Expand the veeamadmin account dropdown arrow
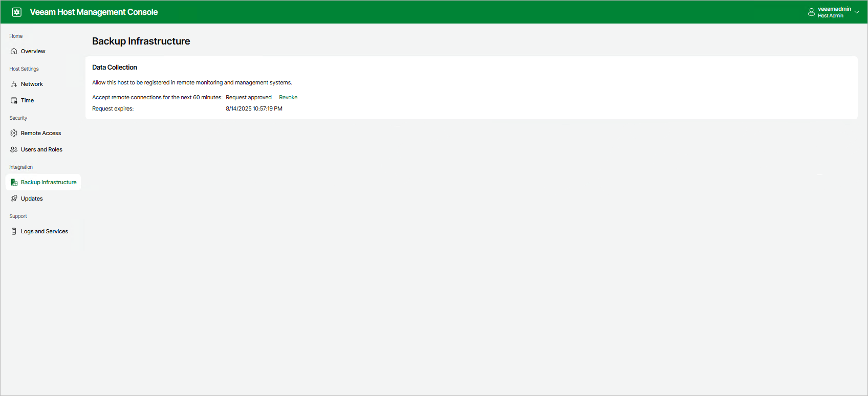The width and height of the screenshot is (868, 396). (x=857, y=12)
